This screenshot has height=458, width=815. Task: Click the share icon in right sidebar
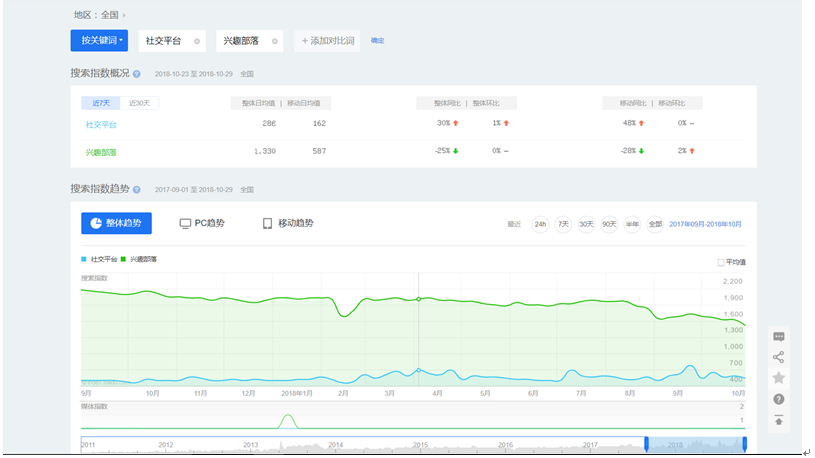click(x=779, y=357)
